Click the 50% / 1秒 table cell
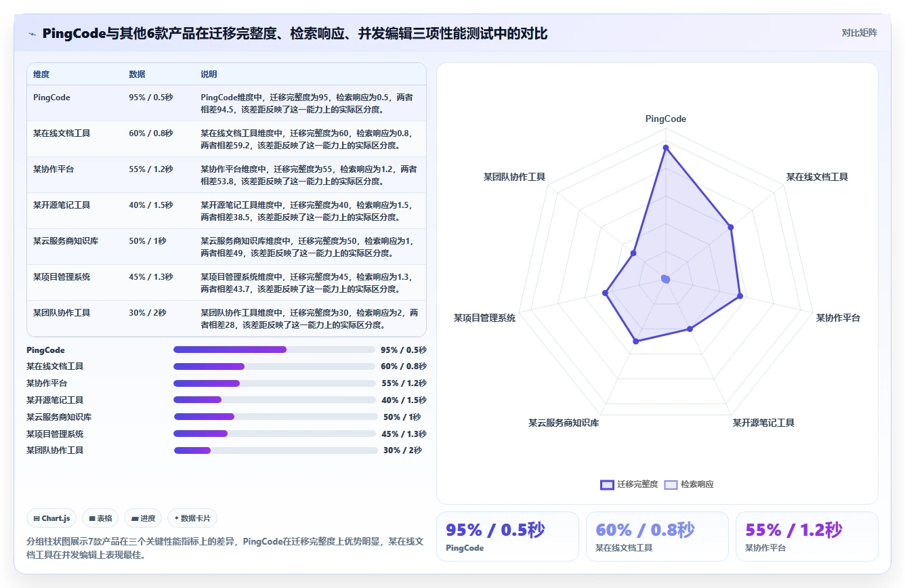The image size is (905, 588). point(148,241)
